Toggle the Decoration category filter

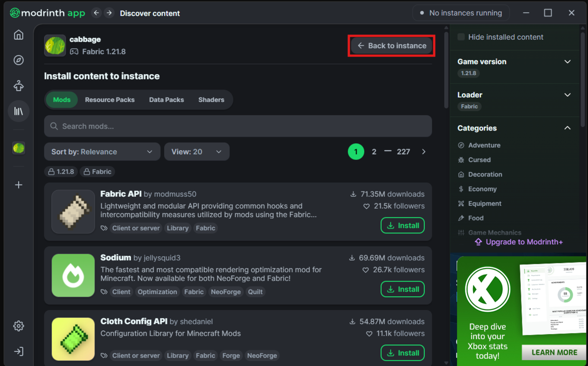(x=480, y=174)
